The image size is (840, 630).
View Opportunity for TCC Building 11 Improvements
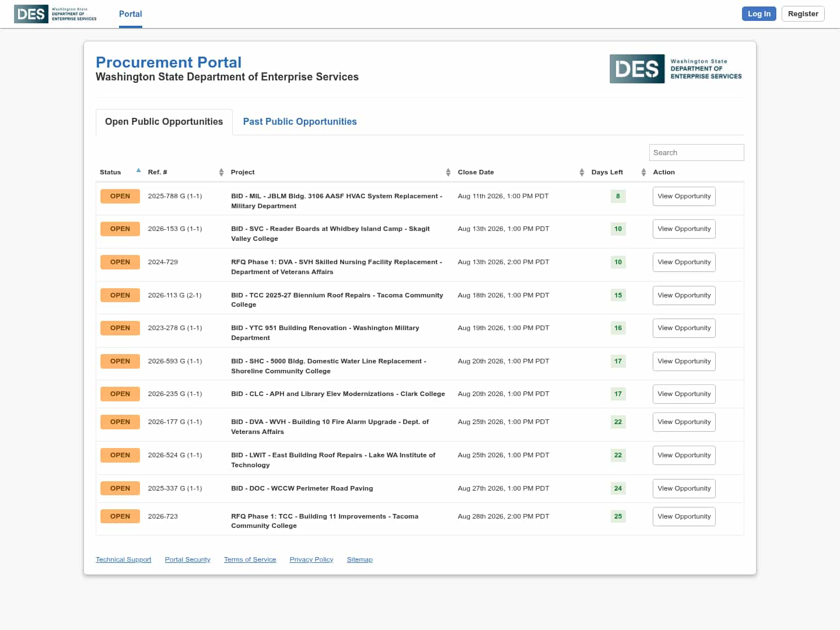tap(684, 517)
